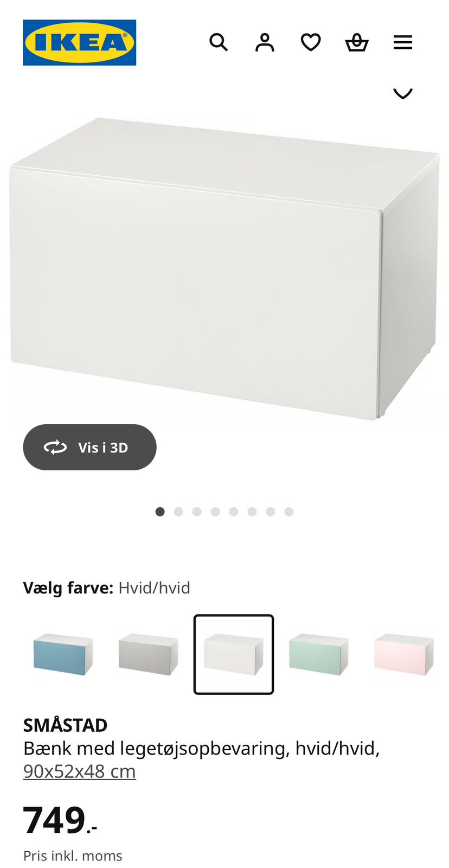Select the grey bench color variant
Viewport: 449px width, 868px height.
[149, 654]
